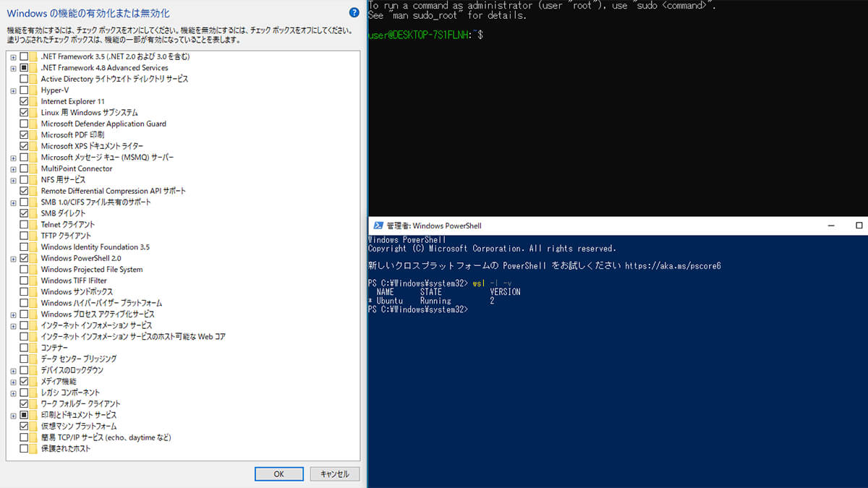The image size is (868, 488).
Task: Expand .NET Framework 4.8 Advanced Services
Action: tap(13, 68)
